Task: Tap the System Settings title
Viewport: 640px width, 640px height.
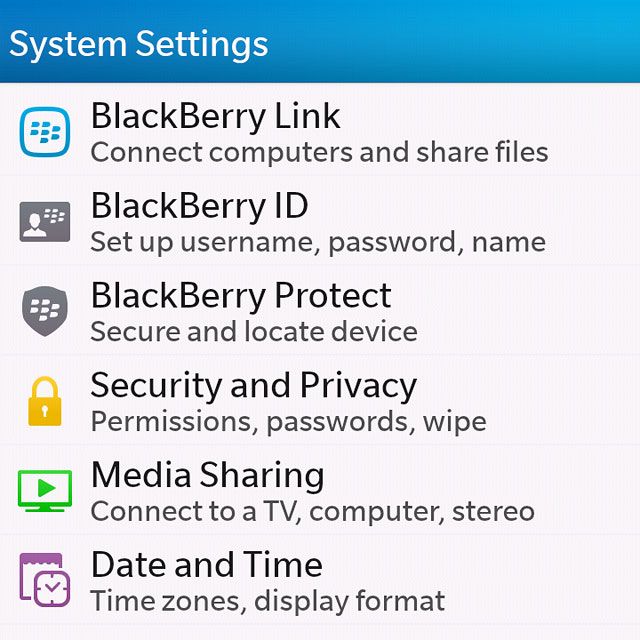Action: 139,45
